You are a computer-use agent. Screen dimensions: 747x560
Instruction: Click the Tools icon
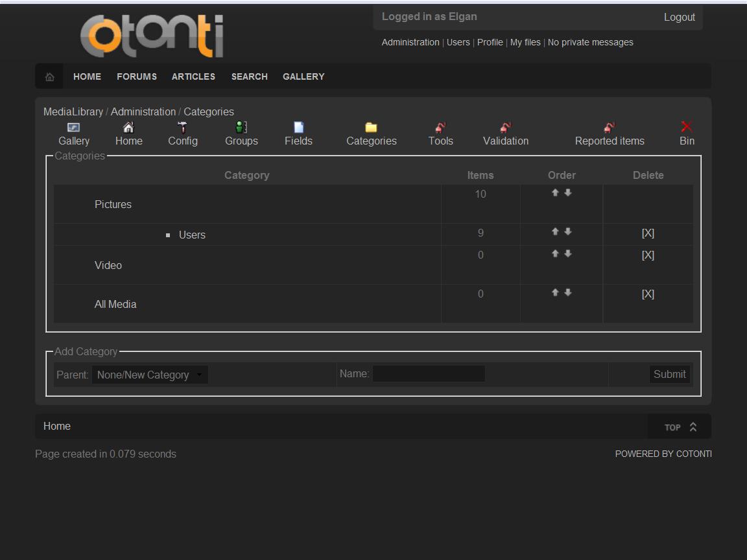point(440,128)
